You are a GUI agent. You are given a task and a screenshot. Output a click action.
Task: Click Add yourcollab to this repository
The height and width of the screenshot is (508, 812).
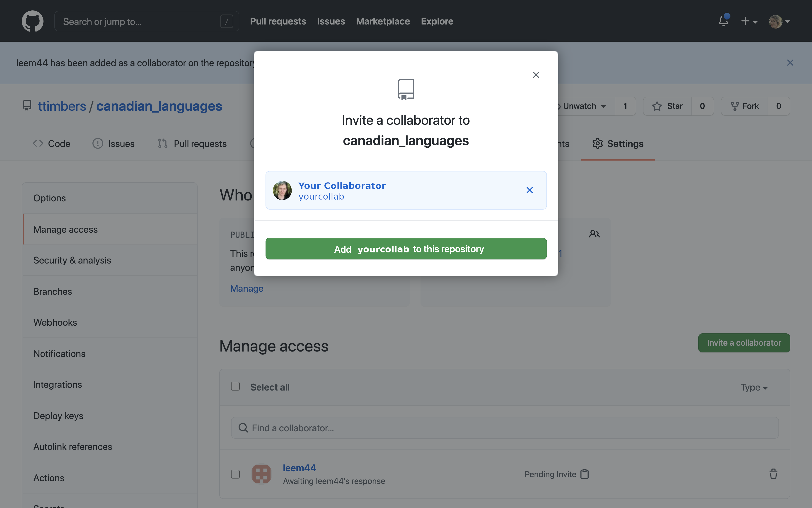pos(406,249)
